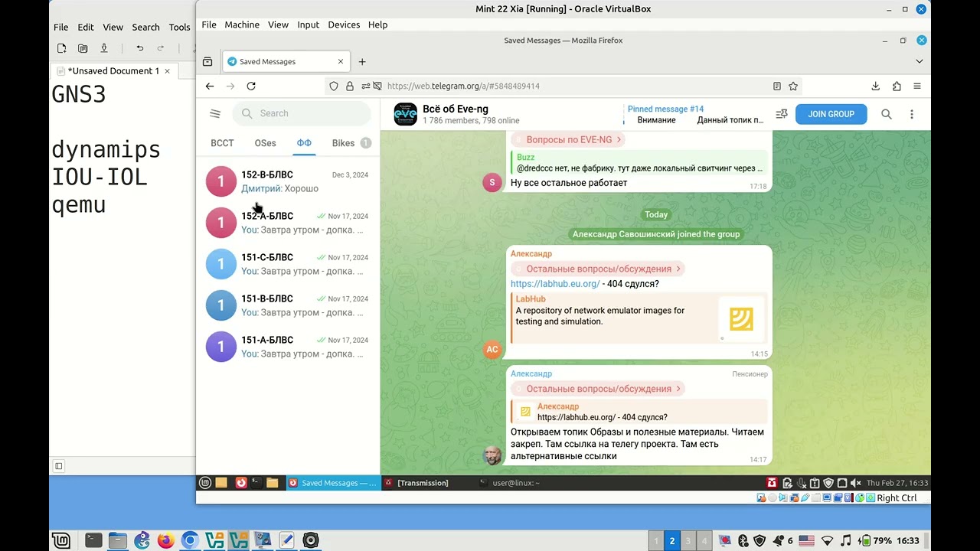The height and width of the screenshot is (551, 980).
Task: Open VirtualBox Help menu
Action: point(378,24)
